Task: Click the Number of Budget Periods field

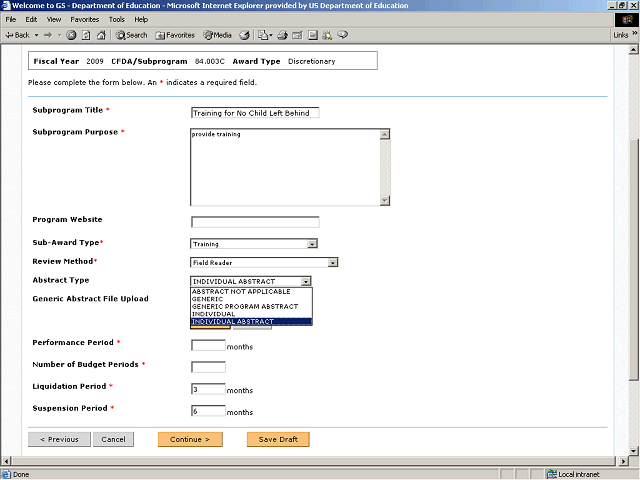Action: pos(208,367)
